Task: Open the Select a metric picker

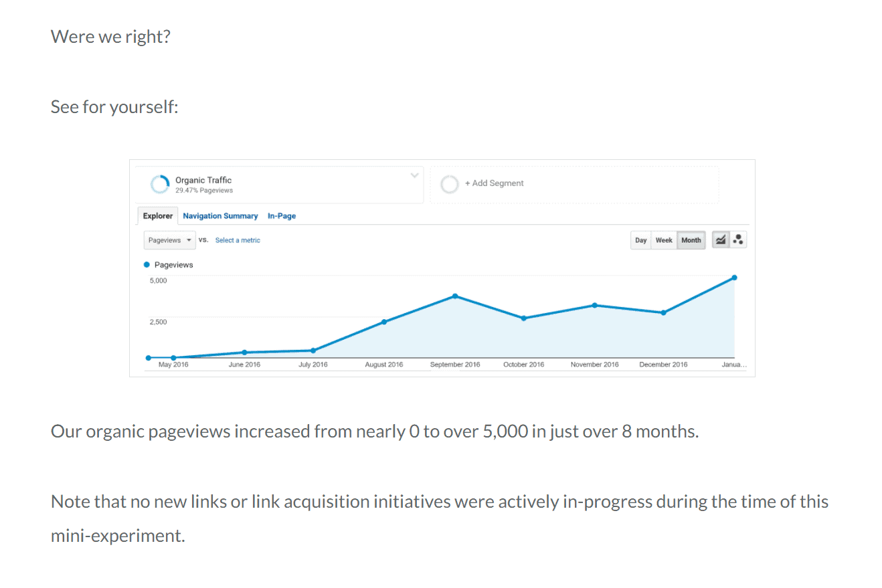Action: [238, 239]
